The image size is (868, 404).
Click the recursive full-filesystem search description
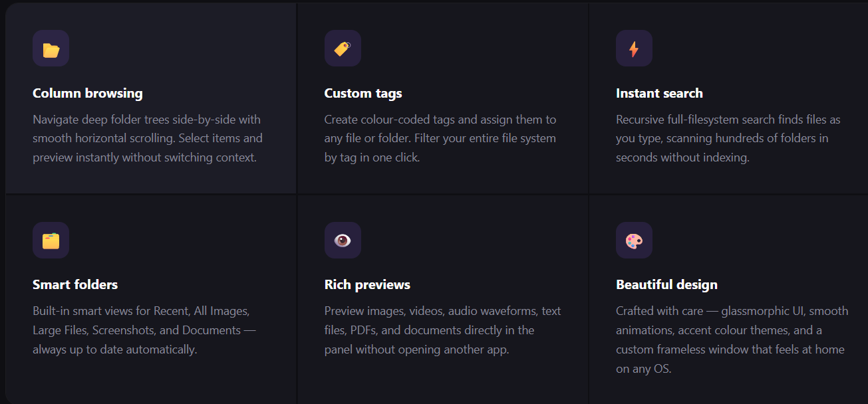[x=728, y=139]
